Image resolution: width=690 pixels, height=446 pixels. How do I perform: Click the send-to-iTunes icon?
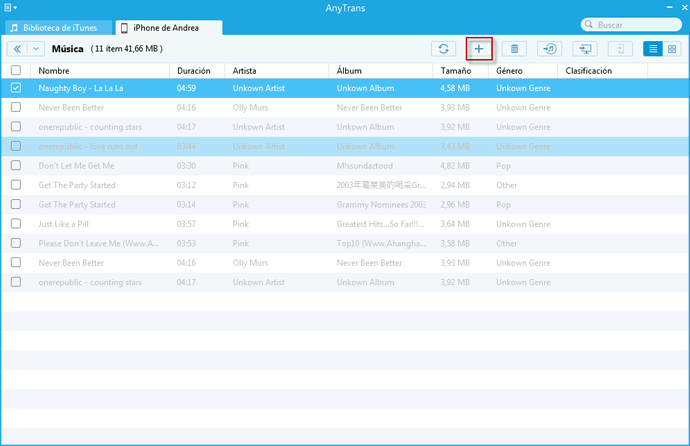[x=550, y=49]
